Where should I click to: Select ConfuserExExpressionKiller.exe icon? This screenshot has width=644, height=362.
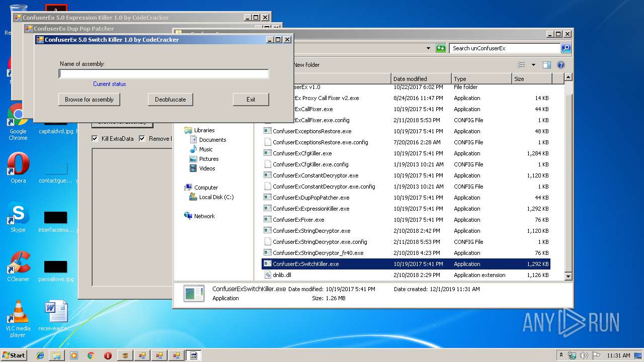pyautogui.click(x=268, y=209)
